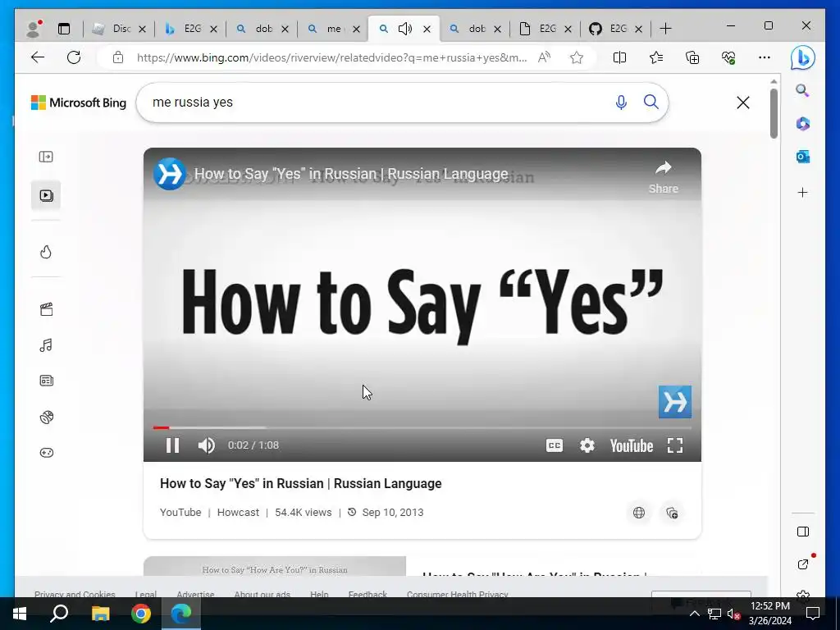
Task: Open the Outlook sidebar app
Action: point(802,157)
